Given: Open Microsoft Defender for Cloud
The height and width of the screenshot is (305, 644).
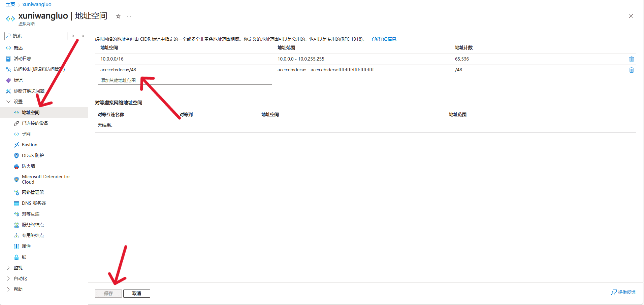Looking at the screenshot, I should coord(46,179).
